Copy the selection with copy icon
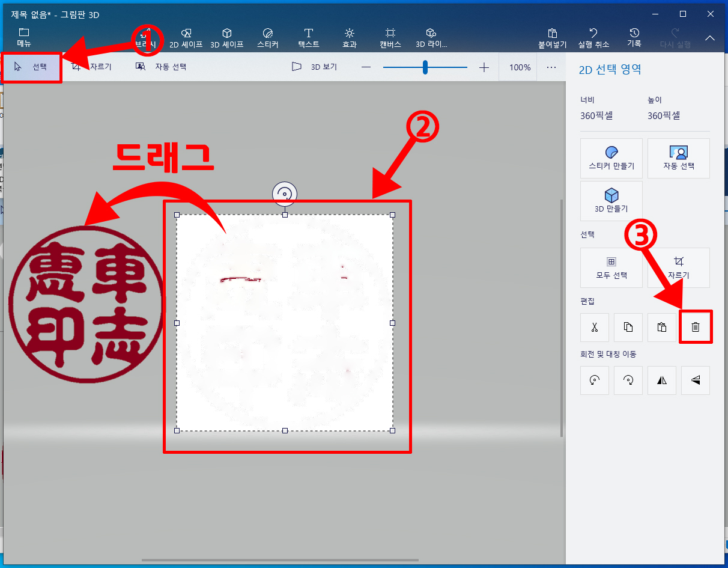This screenshot has height=568, width=728. click(628, 327)
